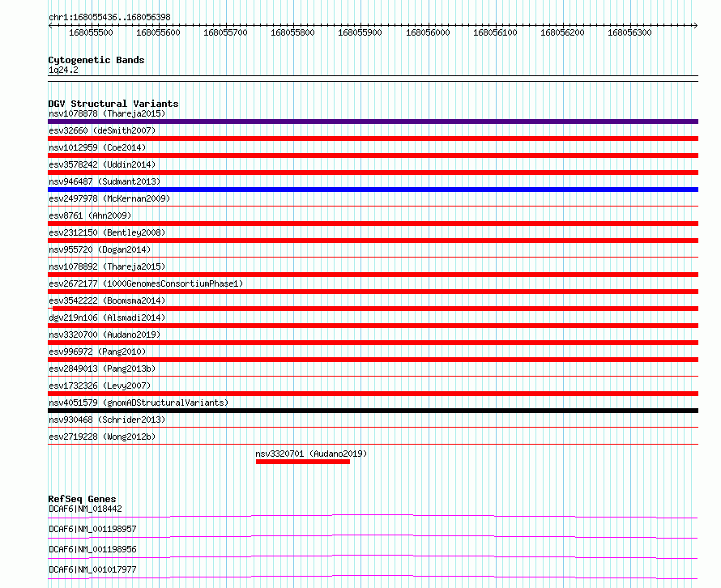
Task: Click ruler position 168055700
Action: [225, 32]
